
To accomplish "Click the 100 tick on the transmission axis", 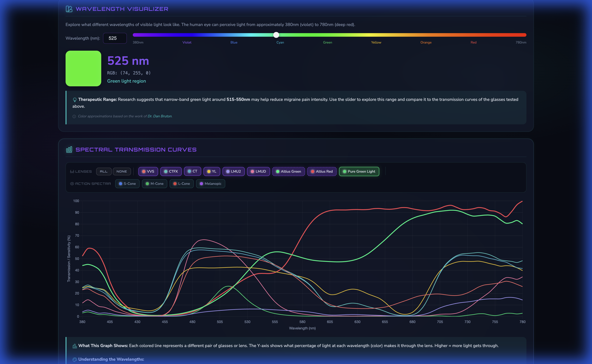I will (76, 201).
